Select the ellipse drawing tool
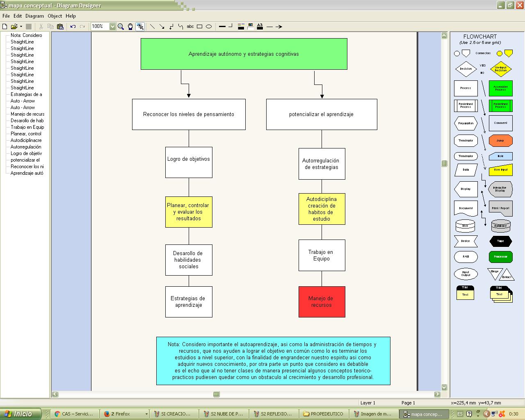 [208, 26]
